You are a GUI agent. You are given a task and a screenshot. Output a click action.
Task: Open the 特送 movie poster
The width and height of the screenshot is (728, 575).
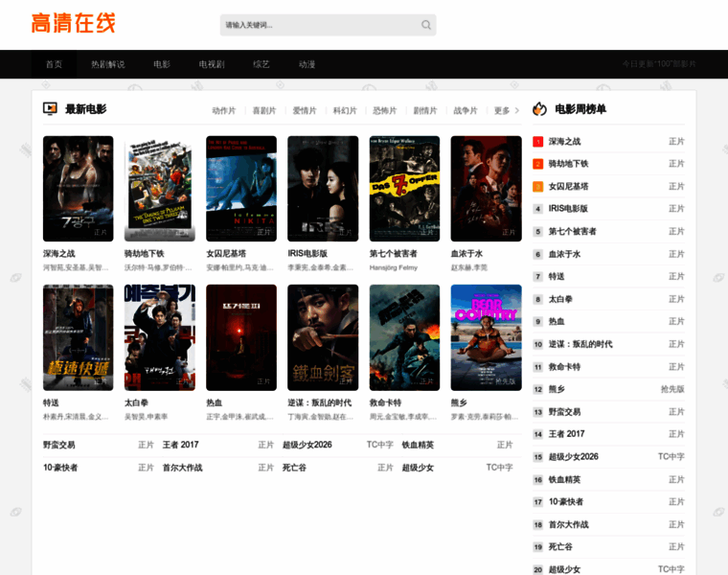78,337
